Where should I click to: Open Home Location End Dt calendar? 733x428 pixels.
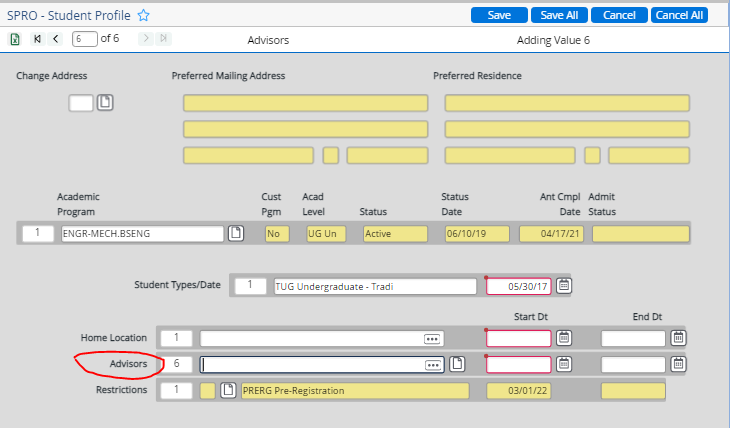coord(678,338)
